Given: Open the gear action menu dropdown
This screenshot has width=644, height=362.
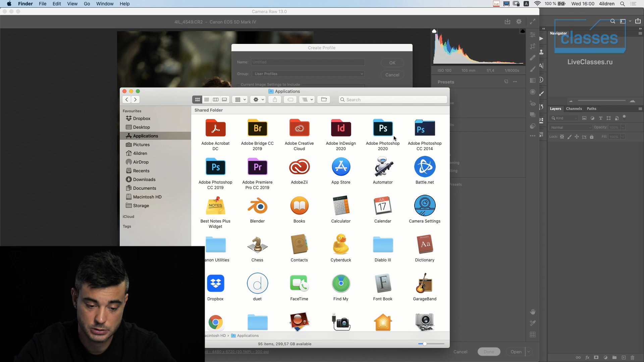Looking at the screenshot, I should 258,100.
